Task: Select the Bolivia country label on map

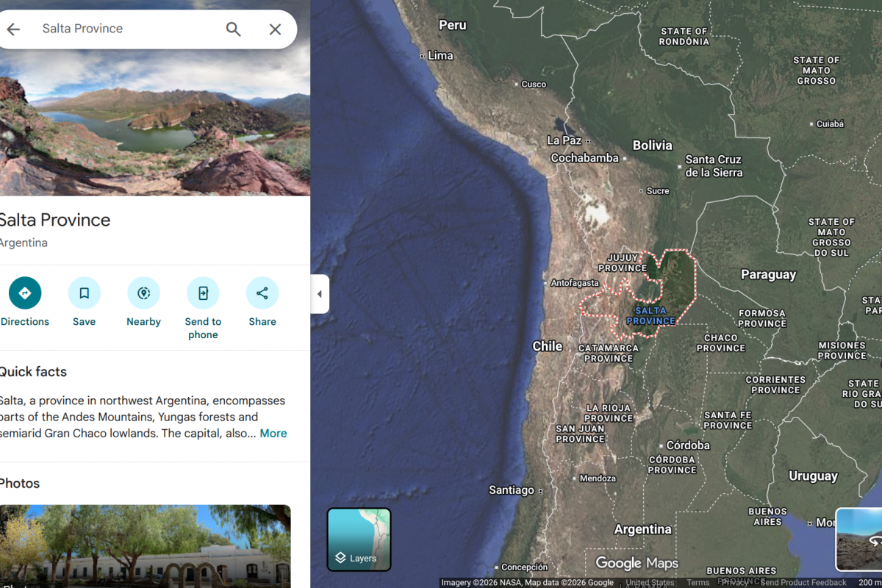Action: [652, 146]
